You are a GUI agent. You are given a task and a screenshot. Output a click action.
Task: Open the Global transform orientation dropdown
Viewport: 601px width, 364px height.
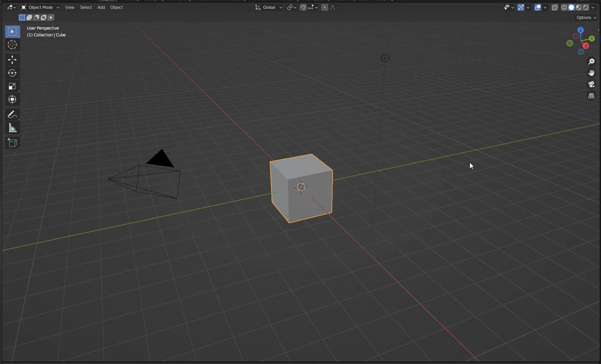tap(269, 7)
